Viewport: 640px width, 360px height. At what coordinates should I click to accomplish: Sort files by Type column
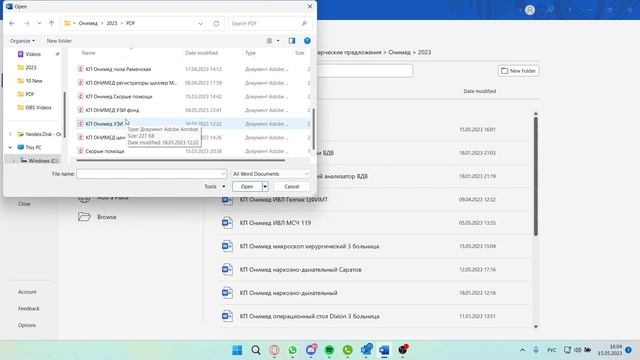click(250, 53)
